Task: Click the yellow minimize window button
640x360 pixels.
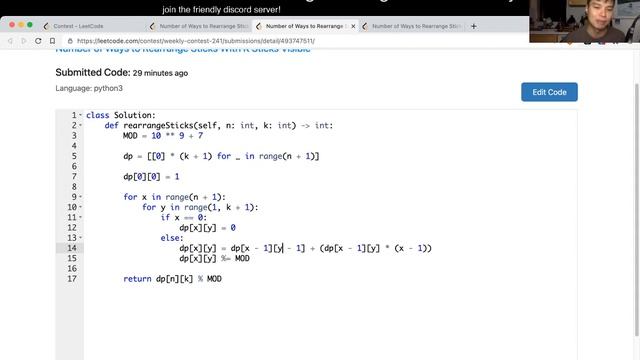Action: (21, 25)
